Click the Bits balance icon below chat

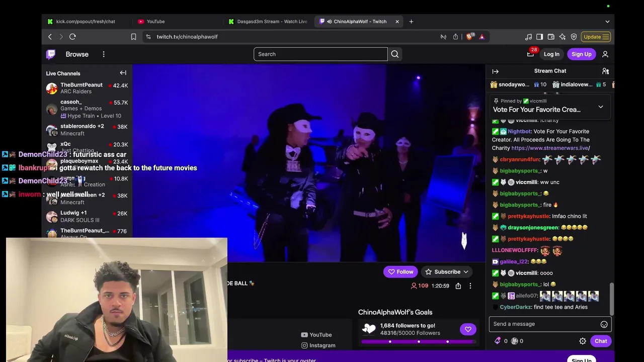(x=498, y=341)
